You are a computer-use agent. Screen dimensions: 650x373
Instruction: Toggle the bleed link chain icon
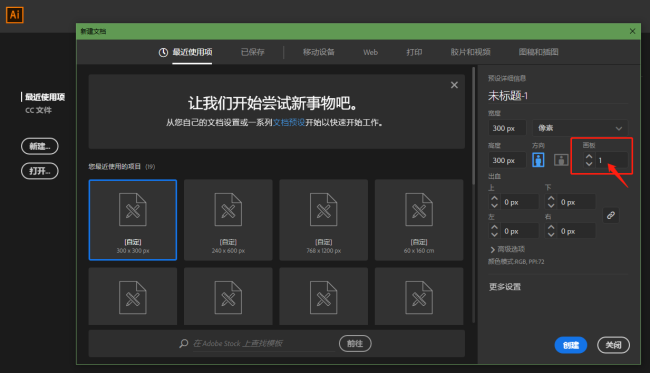tap(611, 216)
